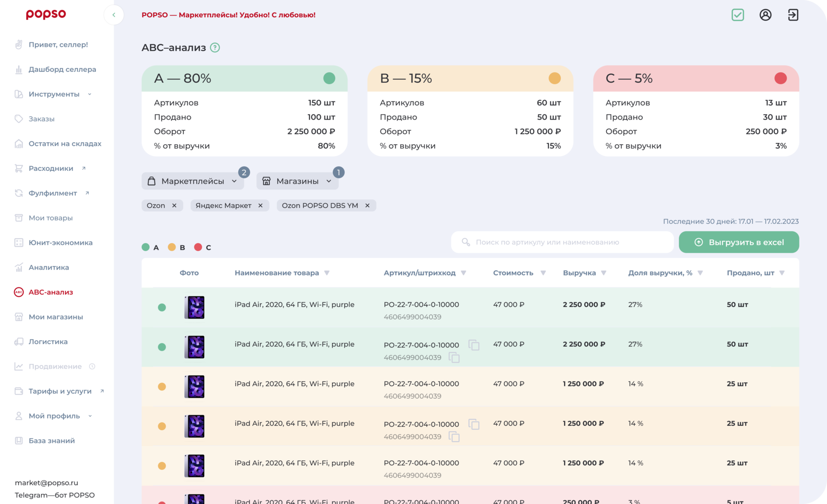Image resolution: width=827 pixels, height=504 pixels.
Task: Open Telegram—бот POPSO link
Action: coord(55,495)
